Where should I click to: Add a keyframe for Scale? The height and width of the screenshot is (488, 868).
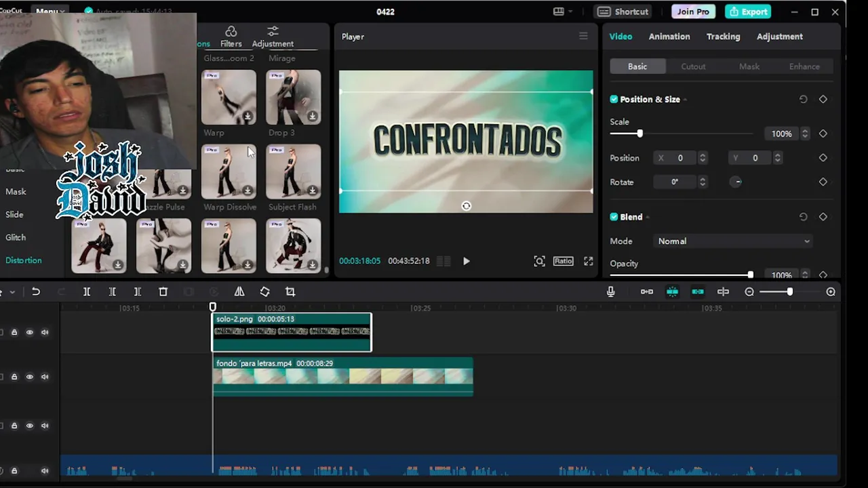(x=823, y=134)
